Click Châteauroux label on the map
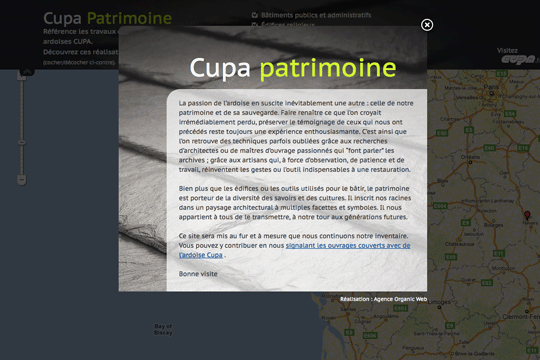The height and width of the screenshot is (360, 540). coord(460,244)
